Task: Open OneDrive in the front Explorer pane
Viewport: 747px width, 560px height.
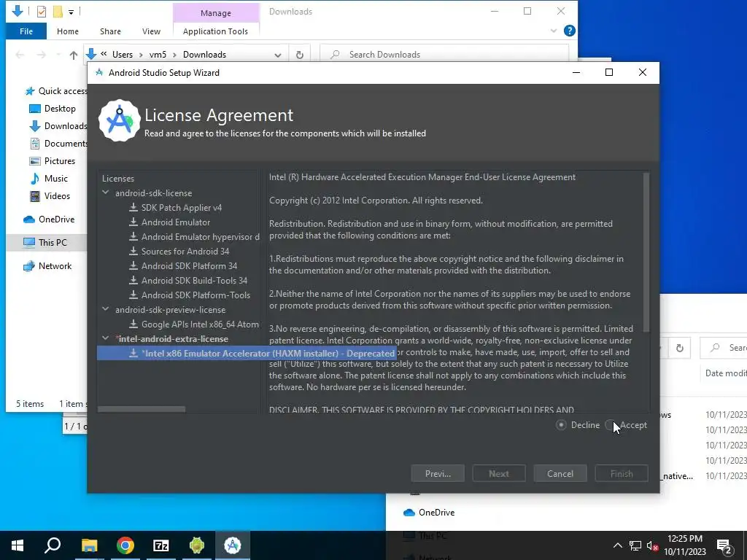Action: coord(49,219)
